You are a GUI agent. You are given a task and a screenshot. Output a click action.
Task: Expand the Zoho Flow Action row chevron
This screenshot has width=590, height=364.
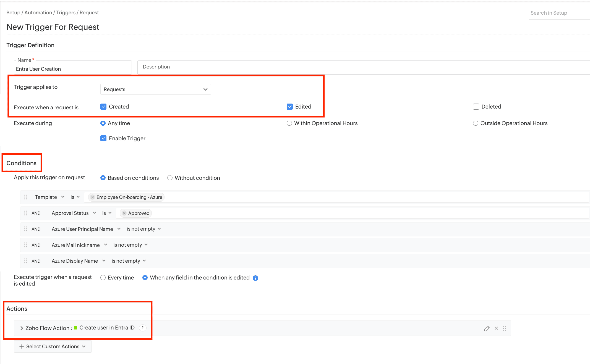coord(22,328)
